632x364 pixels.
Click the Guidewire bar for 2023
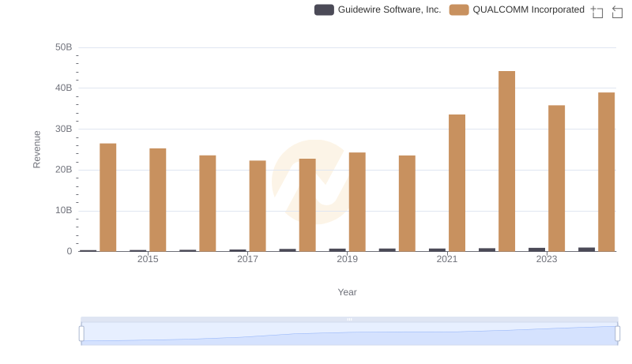point(536,250)
